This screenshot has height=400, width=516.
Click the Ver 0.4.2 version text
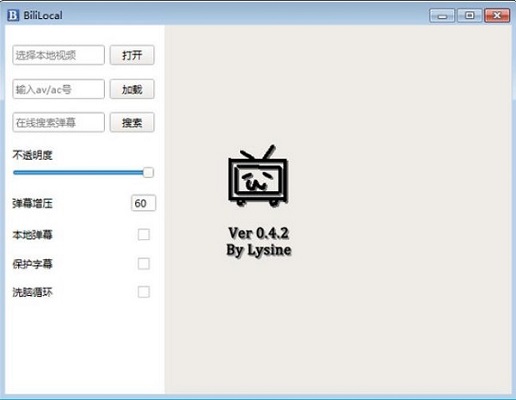(x=258, y=233)
